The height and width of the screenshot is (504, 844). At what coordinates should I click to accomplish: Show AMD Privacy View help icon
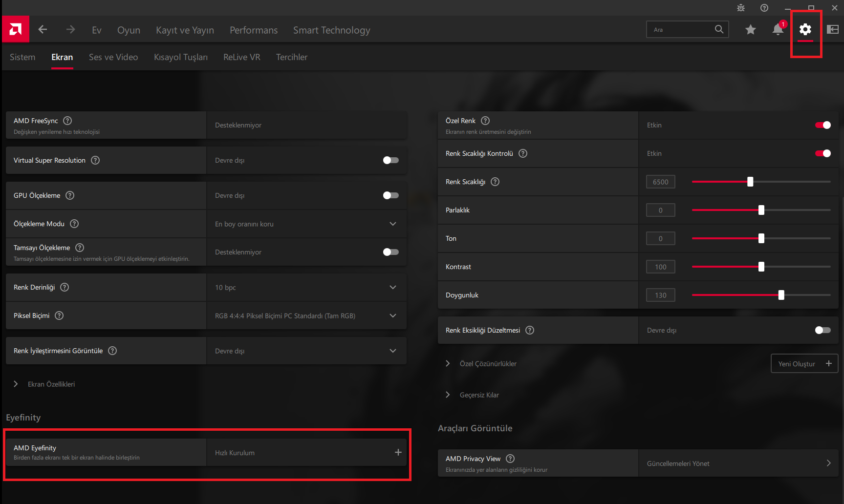(510, 459)
